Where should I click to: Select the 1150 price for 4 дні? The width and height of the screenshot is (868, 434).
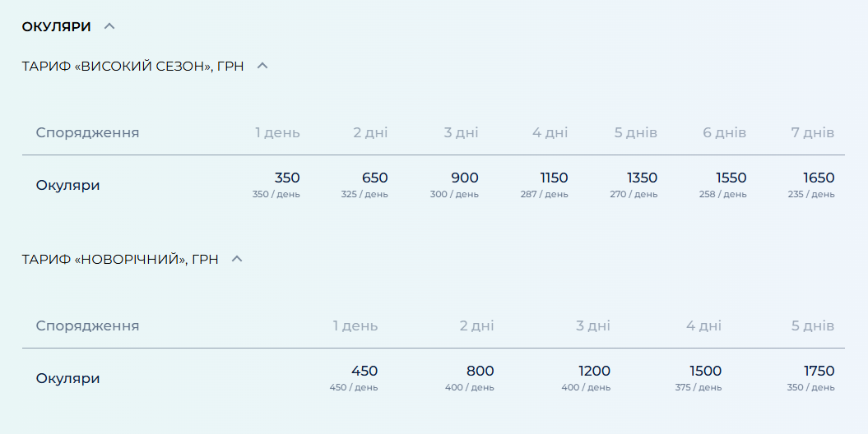(x=554, y=178)
